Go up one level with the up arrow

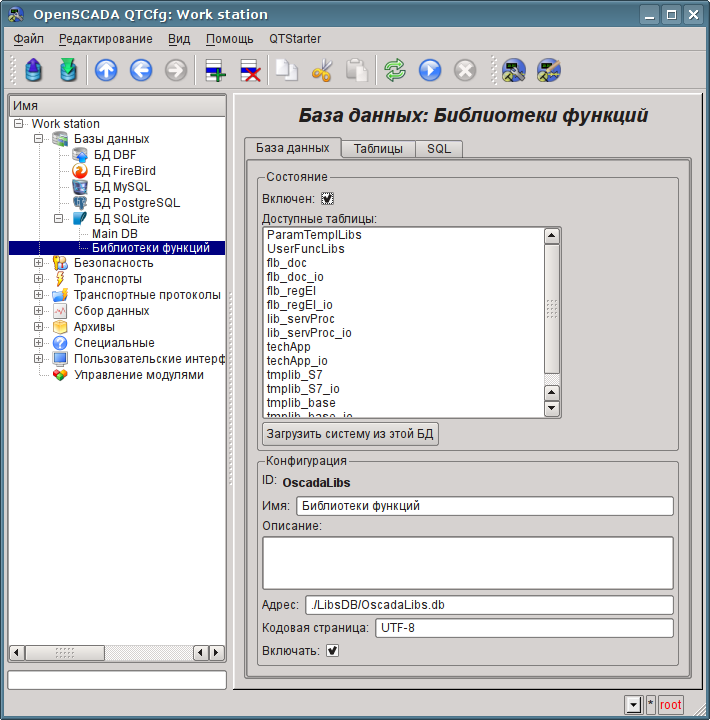click(106, 70)
